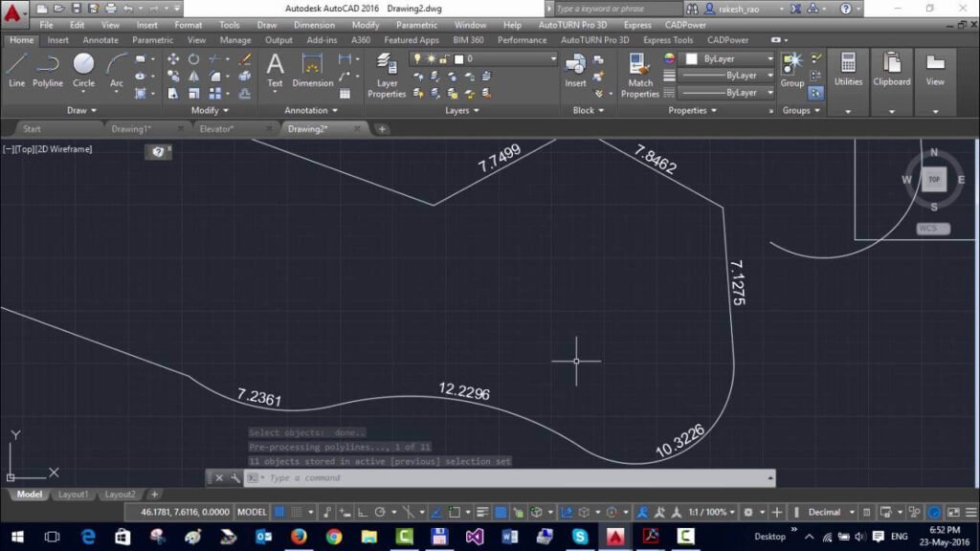Expand the Layers panel
This screenshot has width=980, height=551.
click(462, 111)
